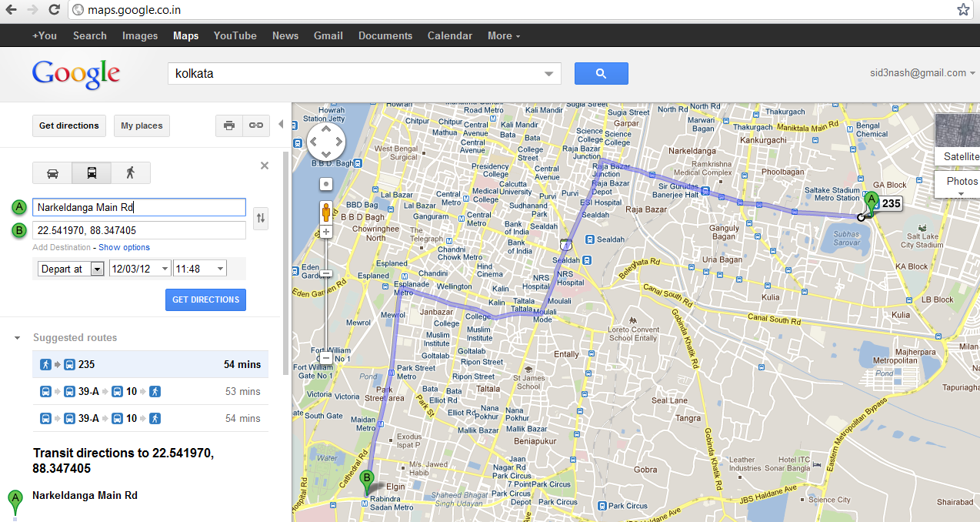Click the browser back arrow

tap(12, 10)
